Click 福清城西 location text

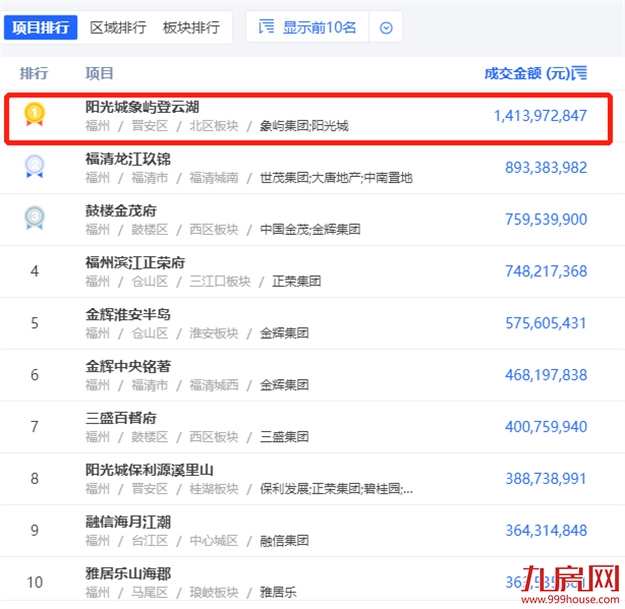point(214,385)
